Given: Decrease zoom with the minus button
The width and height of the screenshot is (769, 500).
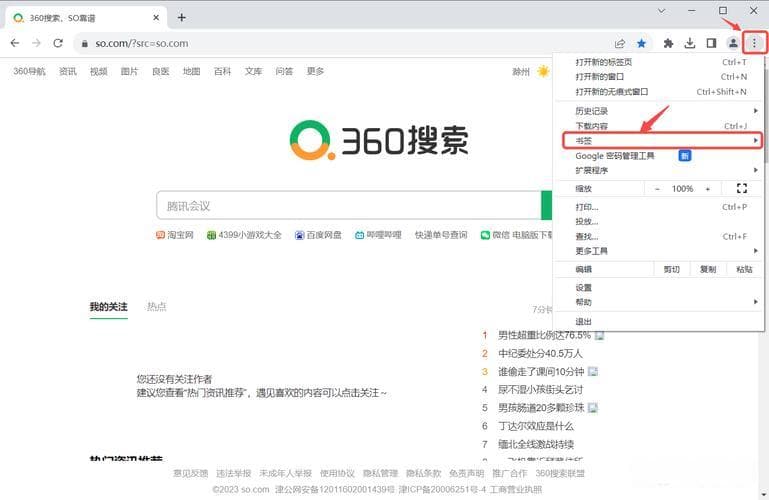Looking at the screenshot, I should pos(657,189).
